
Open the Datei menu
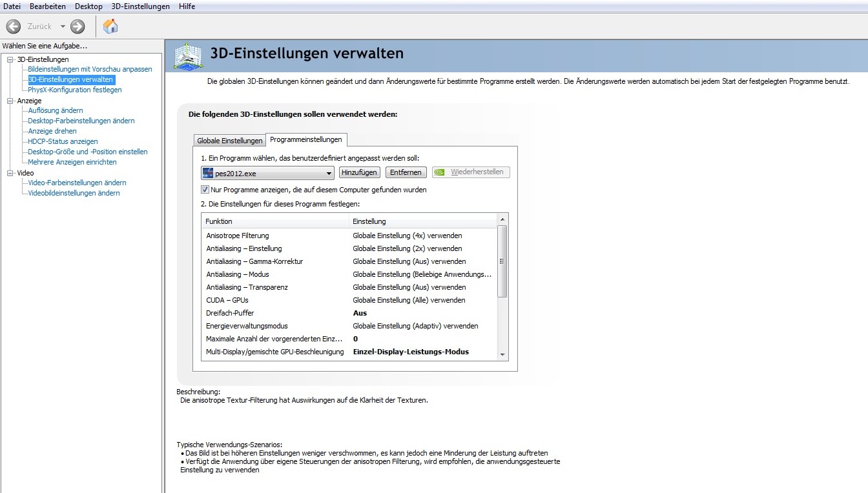click(x=12, y=6)
